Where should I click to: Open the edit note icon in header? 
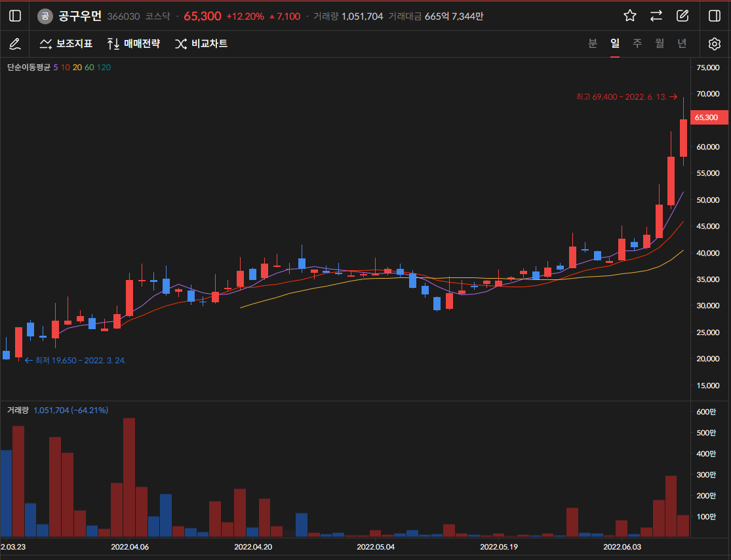click(682, 16)
